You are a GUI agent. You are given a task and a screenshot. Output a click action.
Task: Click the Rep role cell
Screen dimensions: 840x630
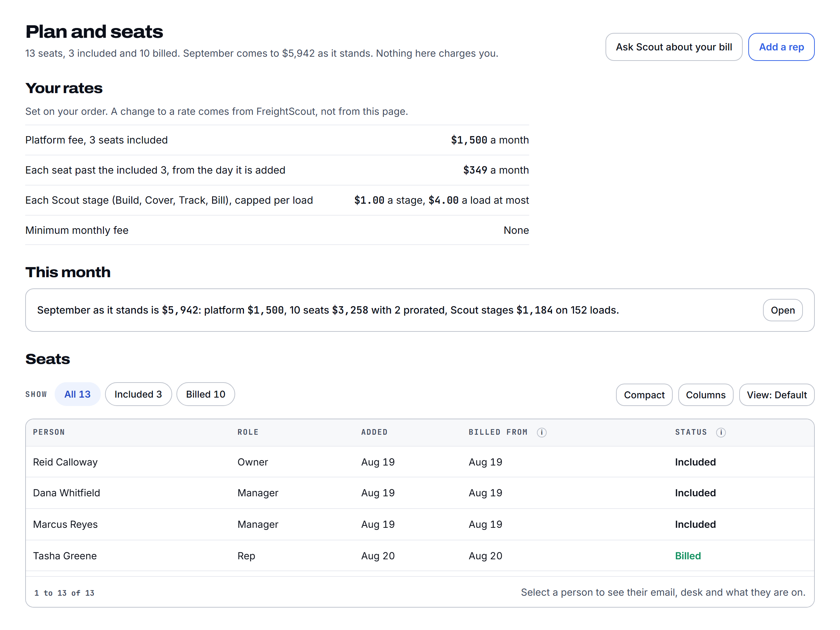246,555
